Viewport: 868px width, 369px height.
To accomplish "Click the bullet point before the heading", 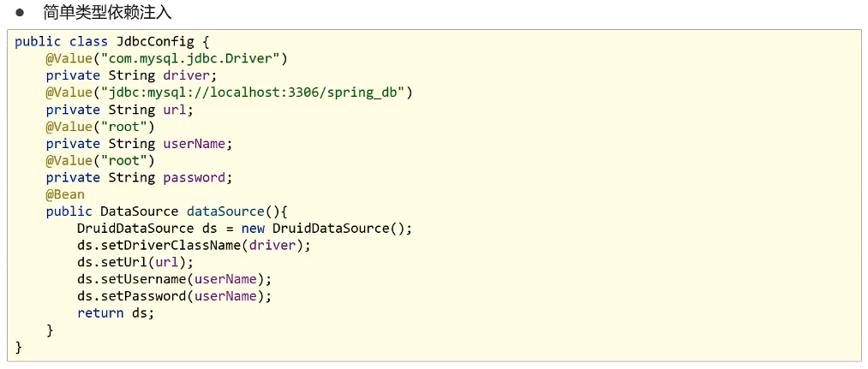I will click(19, 13).
